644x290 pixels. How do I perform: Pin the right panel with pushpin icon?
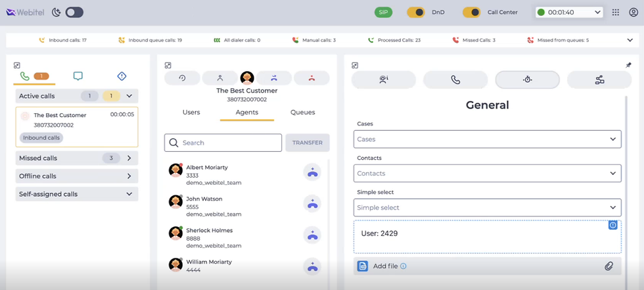628,65
